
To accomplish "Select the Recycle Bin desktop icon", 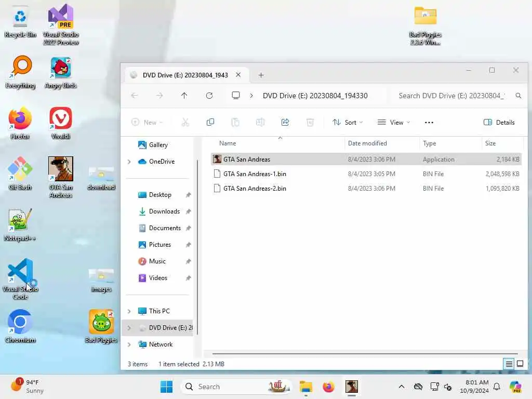I will click(x=20, y=21).
